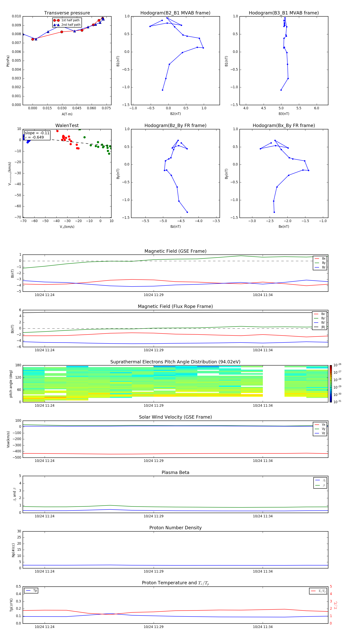The height and width of the screenshot is (644, 351).
Task: Click the "B2(nT)" axis label
Action: (175, 114)
